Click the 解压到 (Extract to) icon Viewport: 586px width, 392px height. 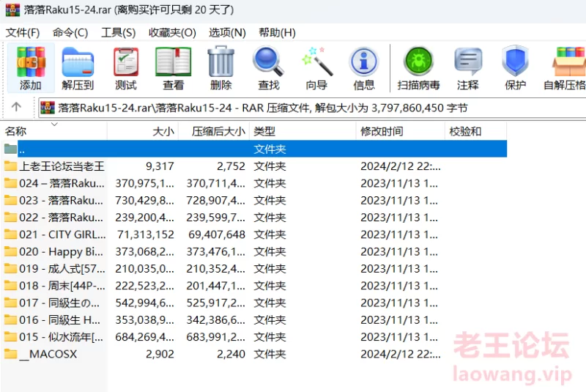[78, 67]
